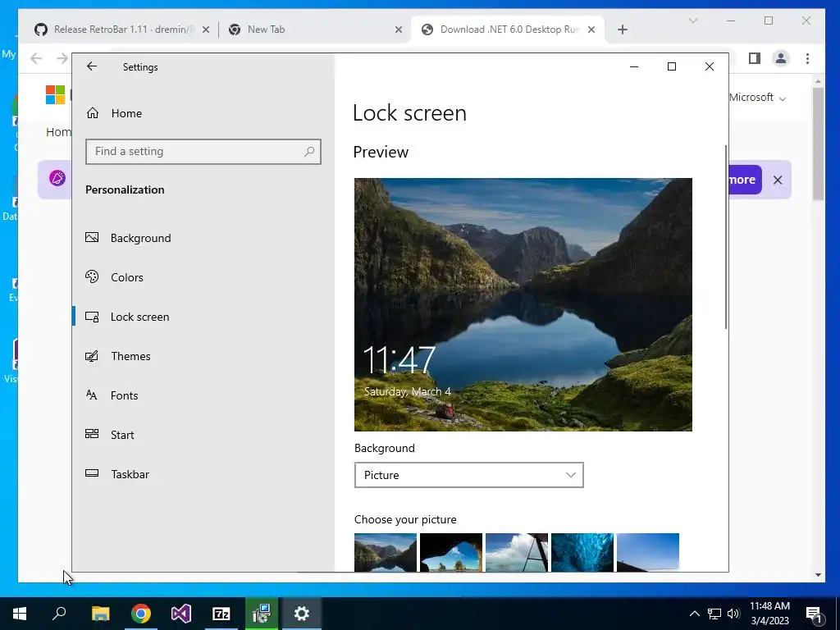Screen dimensions: 840x630
Task: Open the volume speaker tray icon
Action: pos(733,614)
